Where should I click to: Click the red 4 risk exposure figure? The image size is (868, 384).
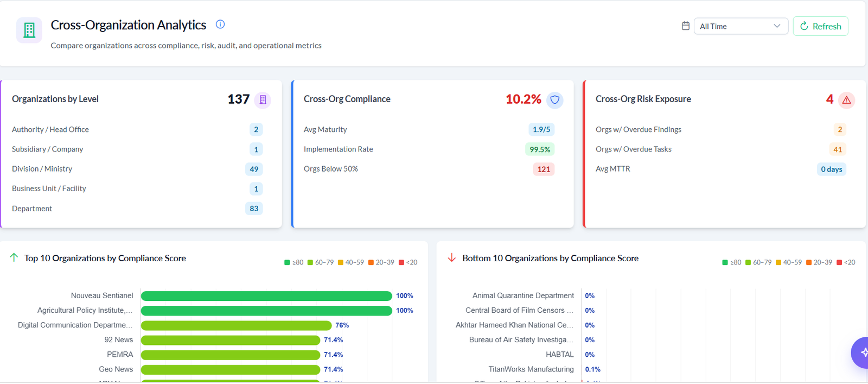(829, 99)
